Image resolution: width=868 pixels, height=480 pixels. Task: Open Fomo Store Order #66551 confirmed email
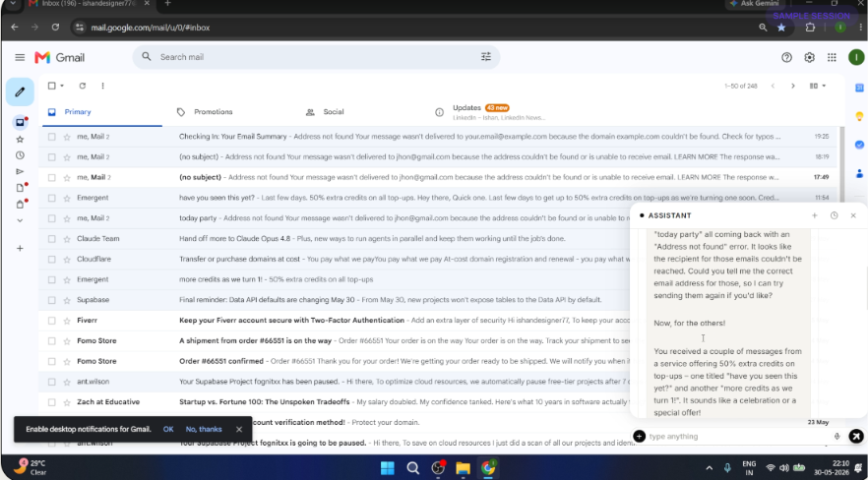point(437,362)
